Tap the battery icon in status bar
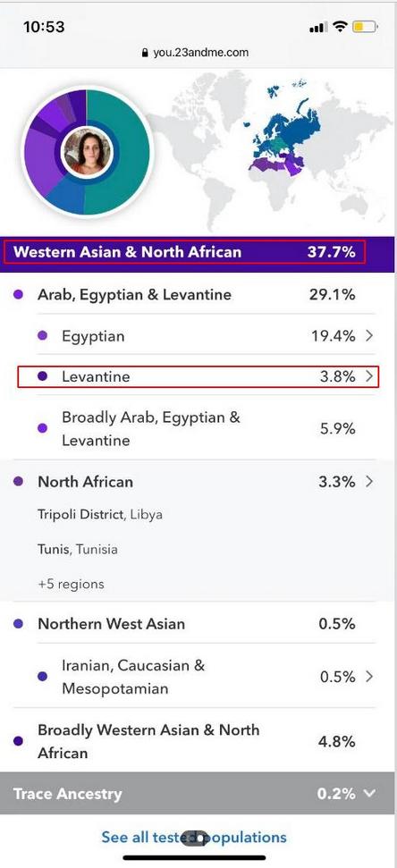This screenshot has width=397, height=868. (x=365, y=27)
